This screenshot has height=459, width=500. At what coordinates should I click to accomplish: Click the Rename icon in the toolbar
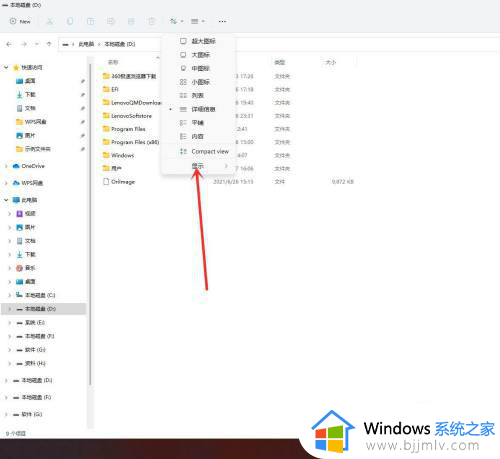pos(111,21)
